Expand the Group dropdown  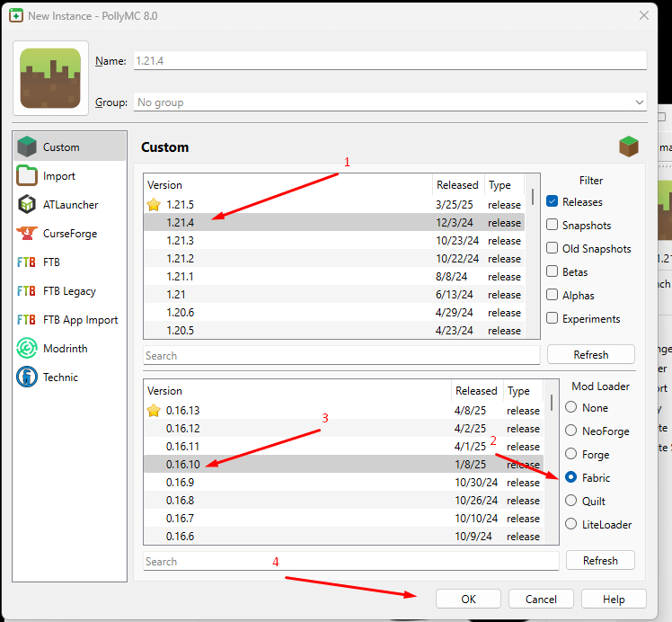[x=639, y=102]
